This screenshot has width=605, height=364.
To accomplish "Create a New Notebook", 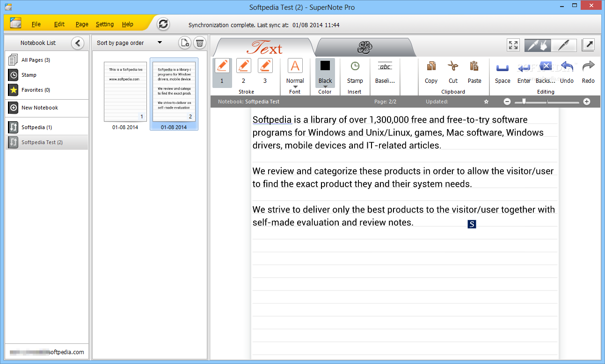I will (47, 108).
